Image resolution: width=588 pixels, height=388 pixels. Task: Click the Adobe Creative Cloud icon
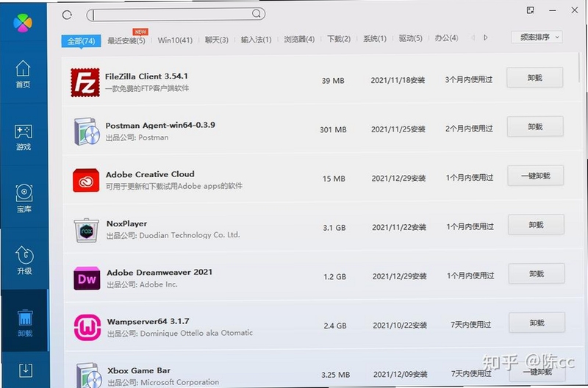click(86, 180)
